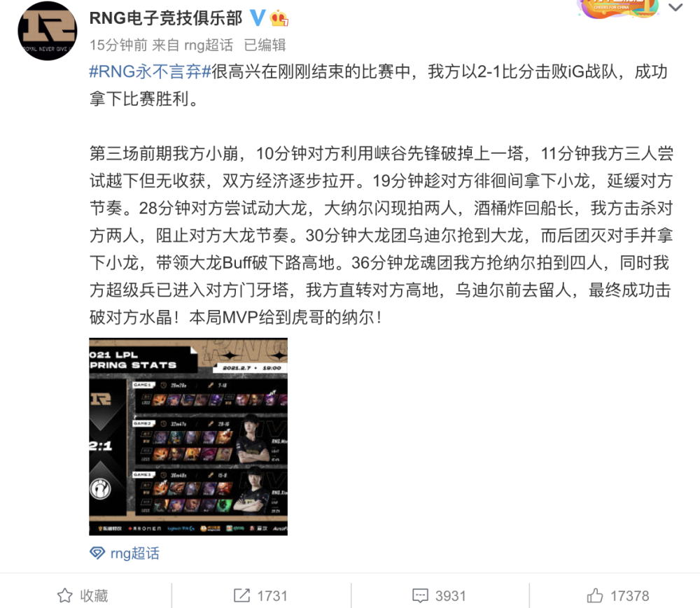The height and width of the screenshot is (608, 700).
Task: Click the 收藏 label to bookmark
Action: [94, 595]
